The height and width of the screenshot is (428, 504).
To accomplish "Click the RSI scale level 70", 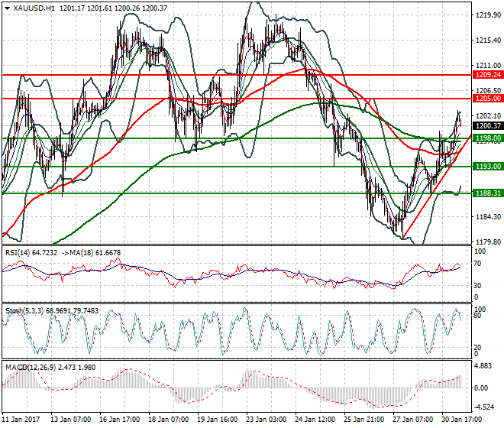I will 477,264.
